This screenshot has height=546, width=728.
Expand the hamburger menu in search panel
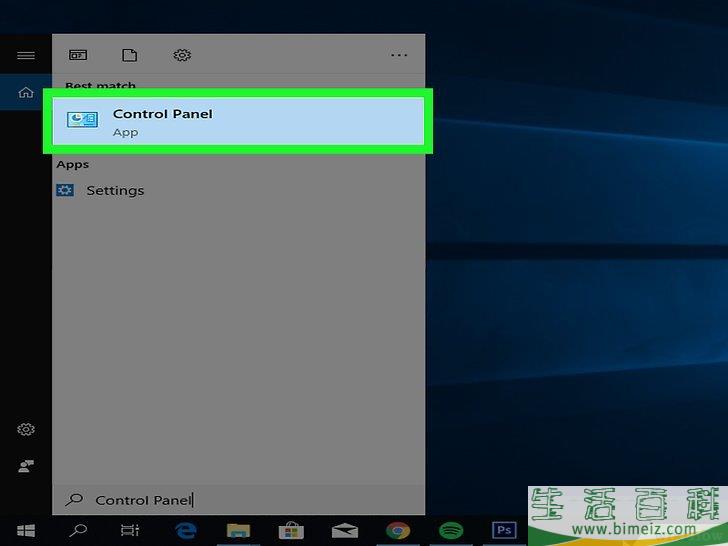[25, 56]
